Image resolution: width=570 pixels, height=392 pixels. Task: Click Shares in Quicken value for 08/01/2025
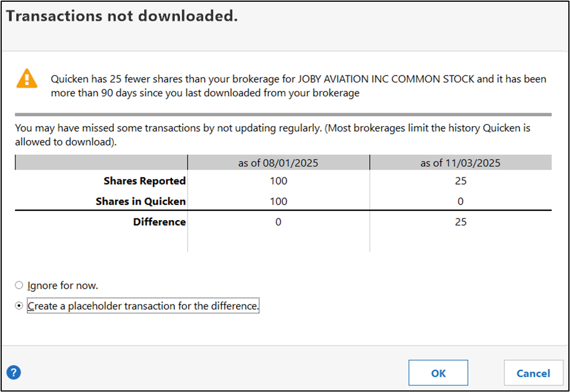coord(278,202)
